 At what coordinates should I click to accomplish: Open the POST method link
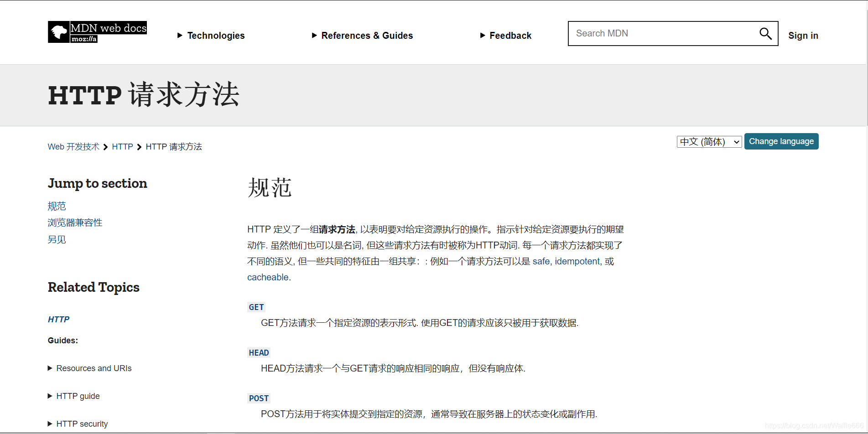click(x=259, y=398)
